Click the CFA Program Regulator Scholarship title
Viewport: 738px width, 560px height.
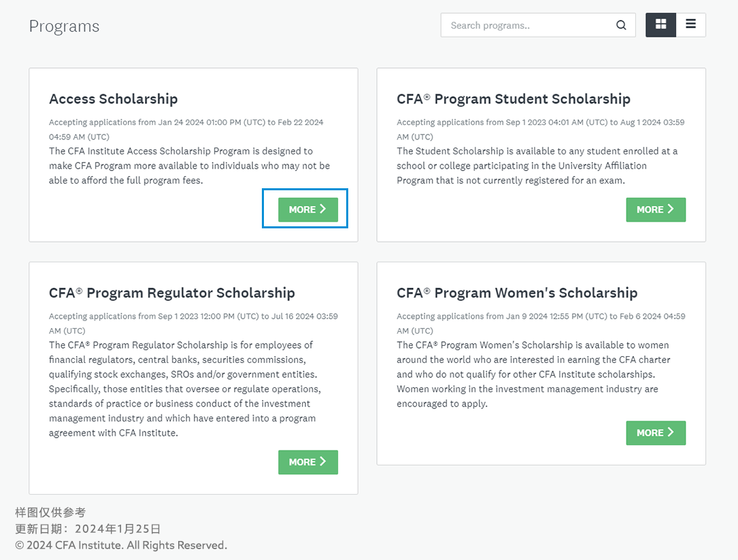pyautogui.click(x=172, y=293)
